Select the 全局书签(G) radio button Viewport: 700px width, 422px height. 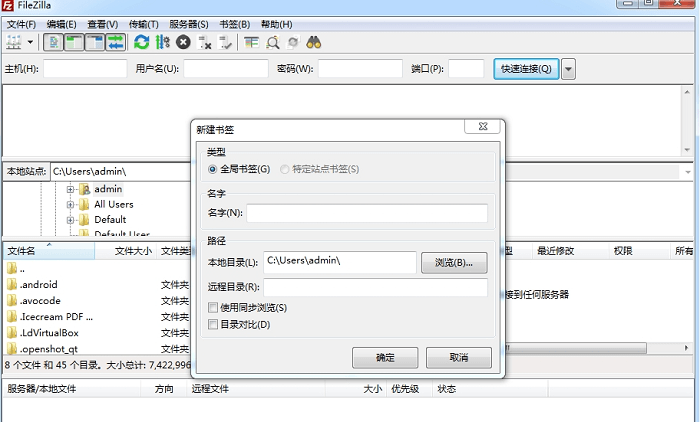coord(212,169)
